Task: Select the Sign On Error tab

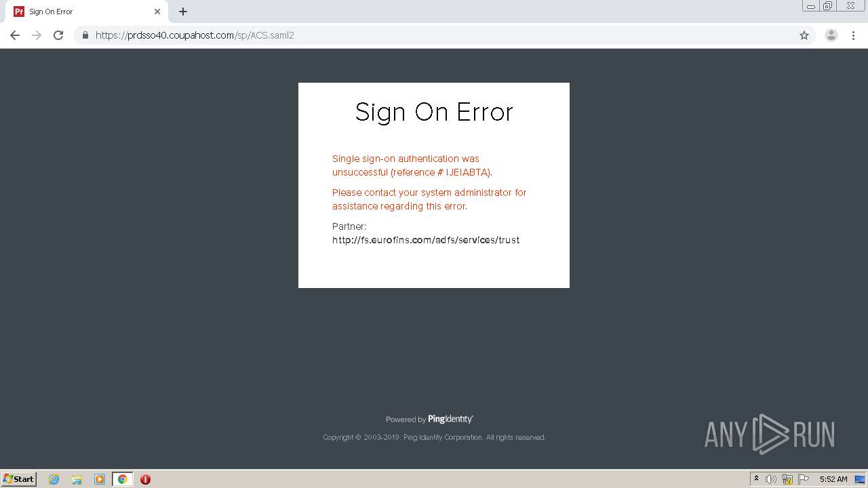Action: pos(87,12)
